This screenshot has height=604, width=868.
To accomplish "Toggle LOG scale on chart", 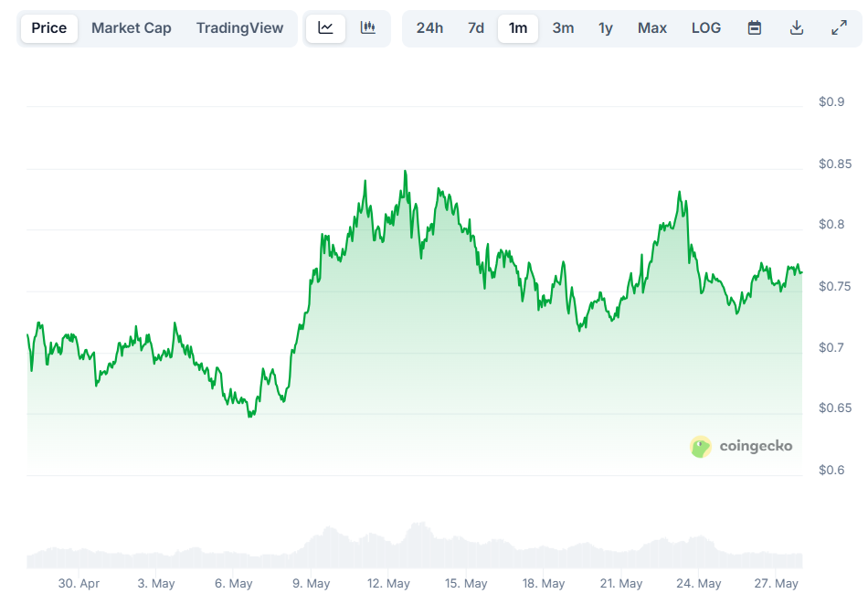I will [706, 28].
